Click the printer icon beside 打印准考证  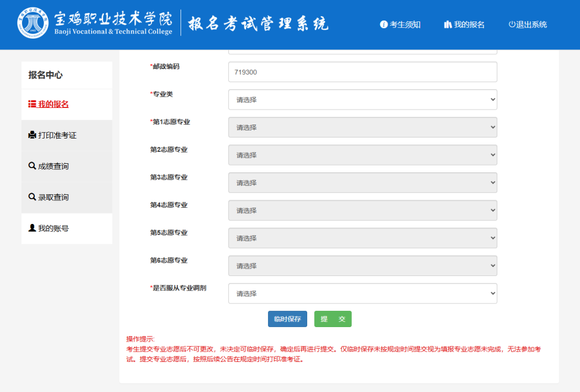(32, 135)
